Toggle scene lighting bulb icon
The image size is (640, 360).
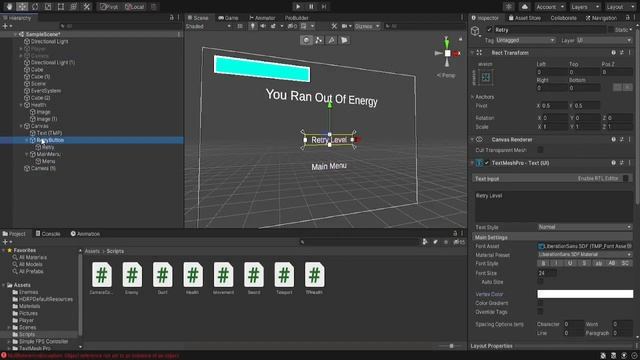pyautogui.click(x=253, y=26)
